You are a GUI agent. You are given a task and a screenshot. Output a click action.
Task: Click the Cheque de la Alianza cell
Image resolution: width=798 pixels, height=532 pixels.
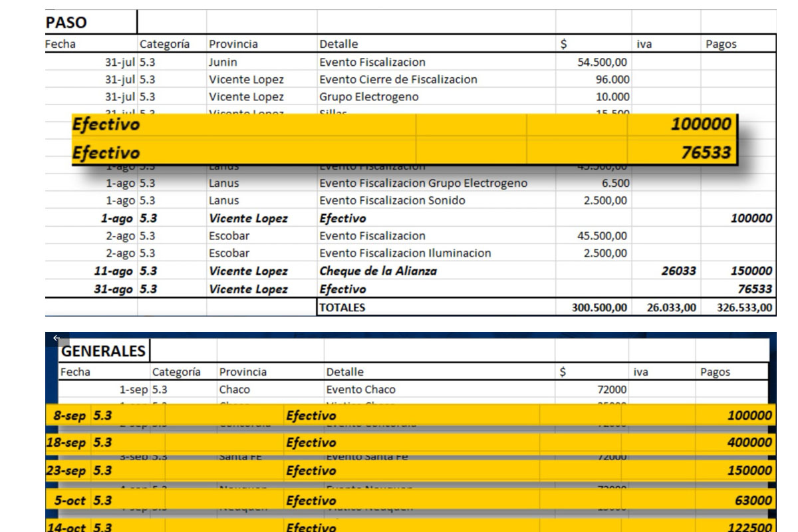pos(378,271)
